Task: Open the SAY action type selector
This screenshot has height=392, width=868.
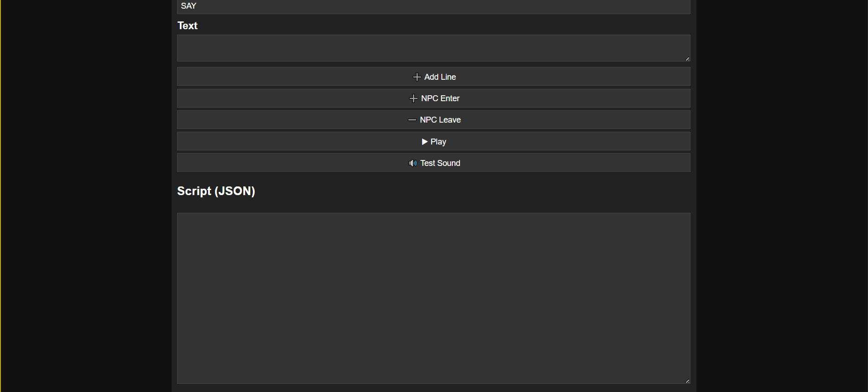Action: click(433, 6)
